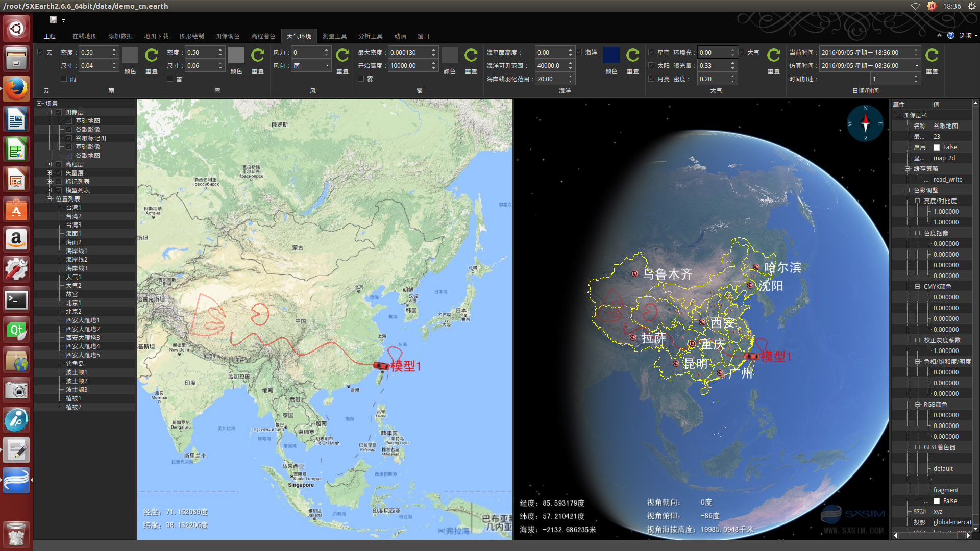Image resolution: width=980 pixels, height=551 pixels.
Task: Toggle the 海洋 (ocean) checkbox
Action: [579, 52]
